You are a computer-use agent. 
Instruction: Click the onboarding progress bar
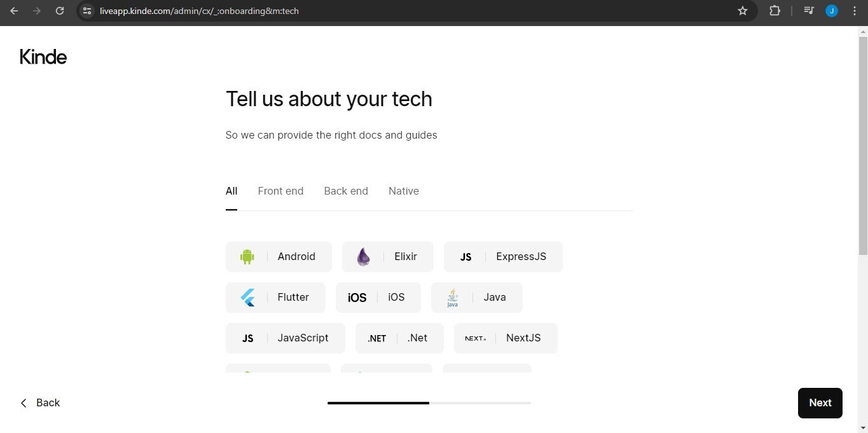[x=429, y=402]
